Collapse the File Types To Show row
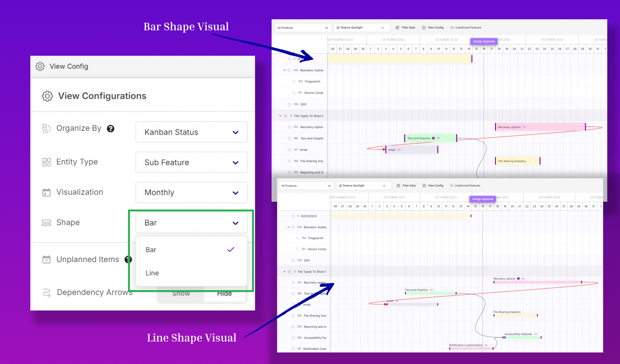Screen dimensions: 620x364 [280, 115]
